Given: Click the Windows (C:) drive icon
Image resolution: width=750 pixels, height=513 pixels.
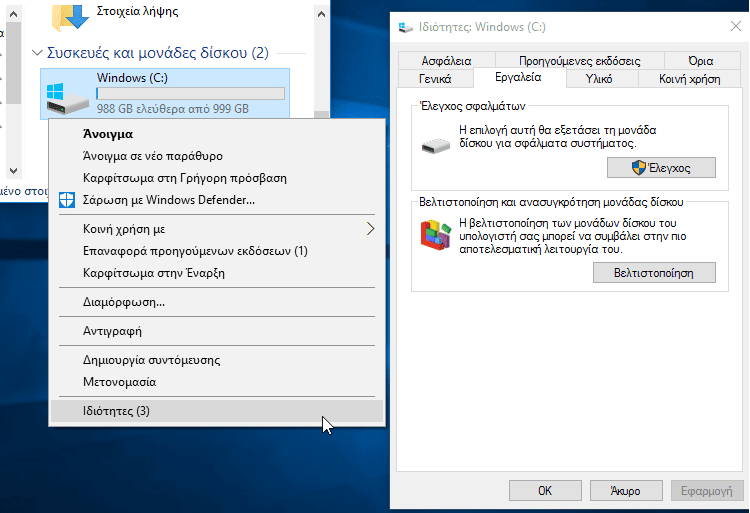Looking at the screenshot, I should 67,94.
